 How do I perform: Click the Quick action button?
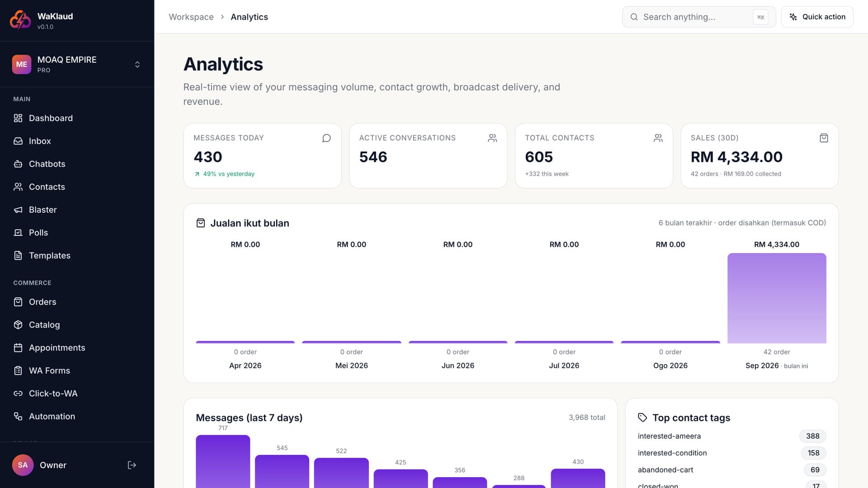point(817,17)
